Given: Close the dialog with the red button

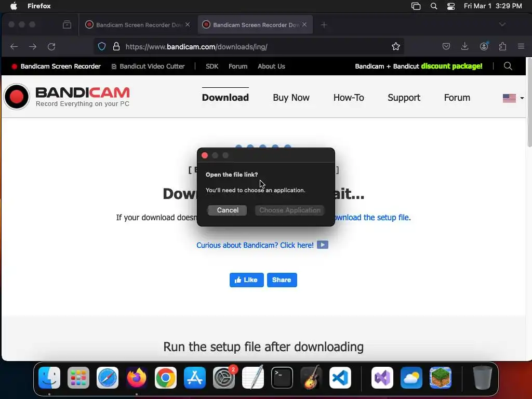Looking at the screenshot, I should point(205,155).
